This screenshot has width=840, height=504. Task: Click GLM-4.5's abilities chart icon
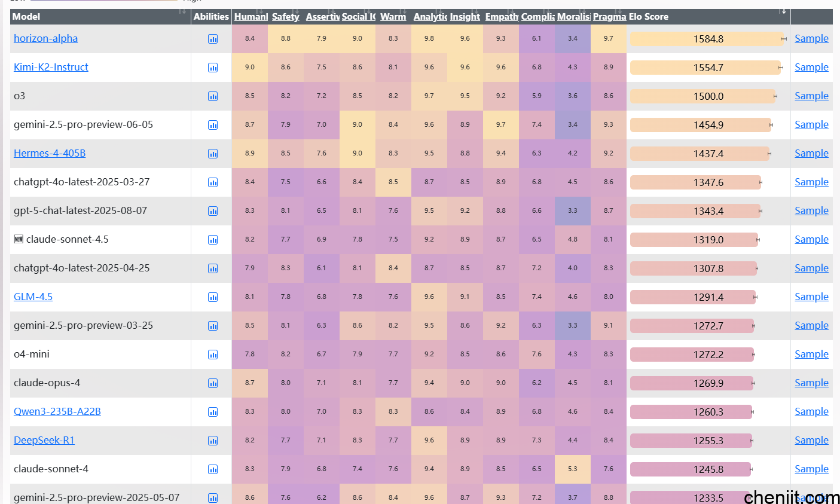[213, 298]
